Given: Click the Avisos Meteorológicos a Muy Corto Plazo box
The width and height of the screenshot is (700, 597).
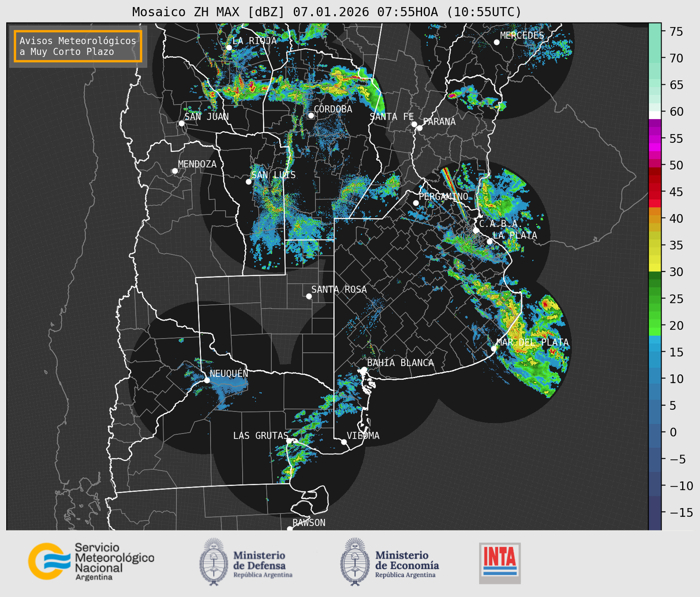Looking at the screenshot, I should 78,46.
